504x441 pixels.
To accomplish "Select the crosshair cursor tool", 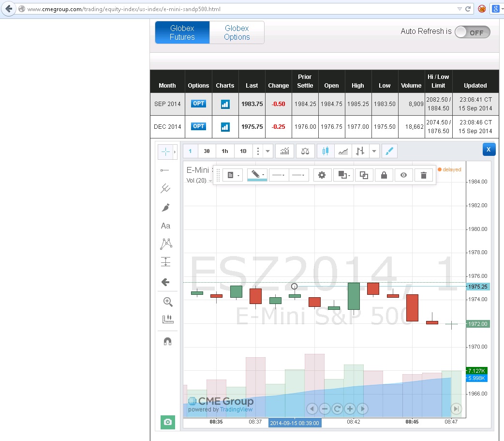I will (165, 152).
